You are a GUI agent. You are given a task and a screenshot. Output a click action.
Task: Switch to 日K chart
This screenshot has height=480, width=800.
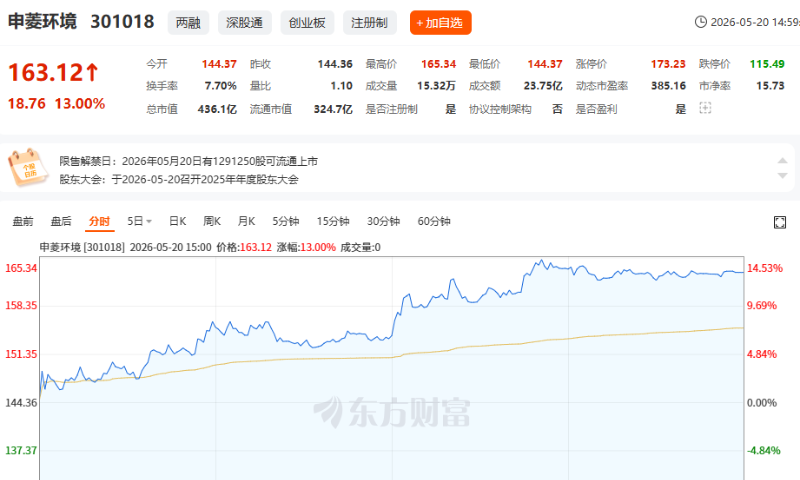(178, 221)
